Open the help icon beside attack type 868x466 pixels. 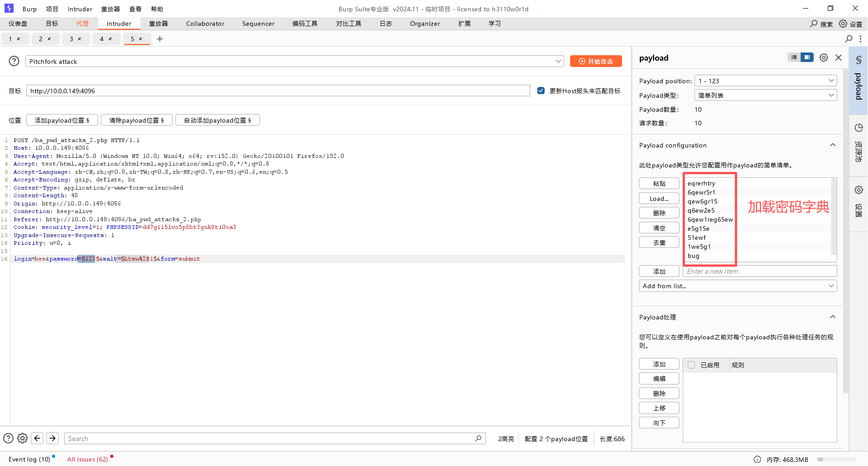point(14,61)
